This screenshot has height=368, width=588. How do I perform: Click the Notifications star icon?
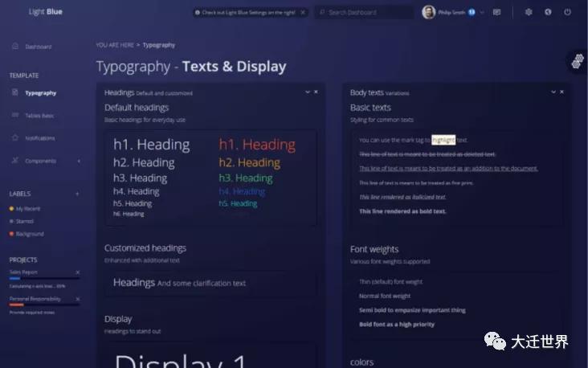(x=15, y=137)
